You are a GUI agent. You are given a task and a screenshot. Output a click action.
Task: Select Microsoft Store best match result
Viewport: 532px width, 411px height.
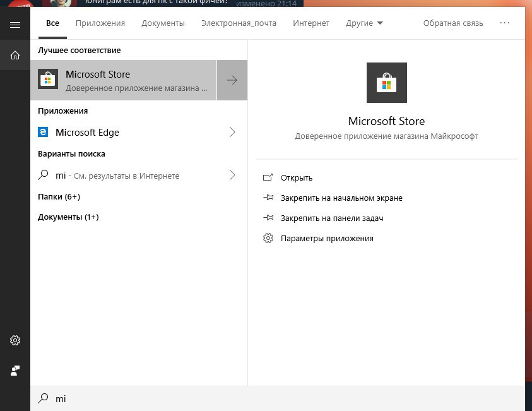pos(124,80)
